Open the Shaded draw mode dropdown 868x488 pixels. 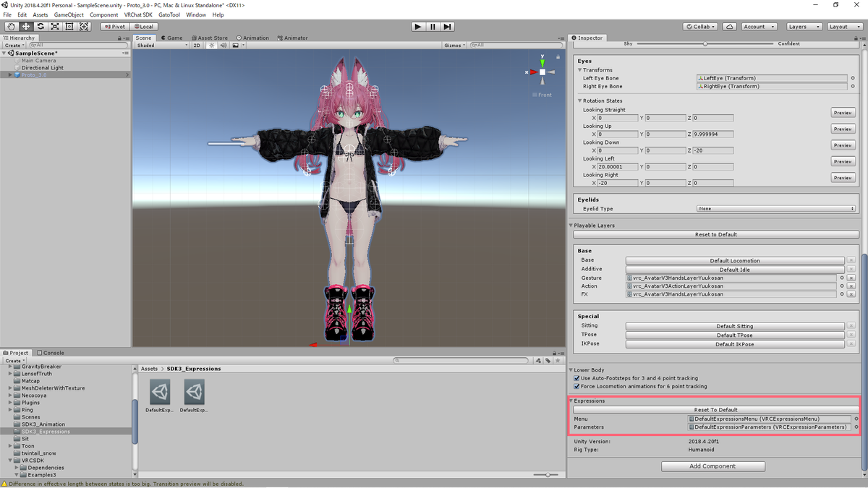162,45
